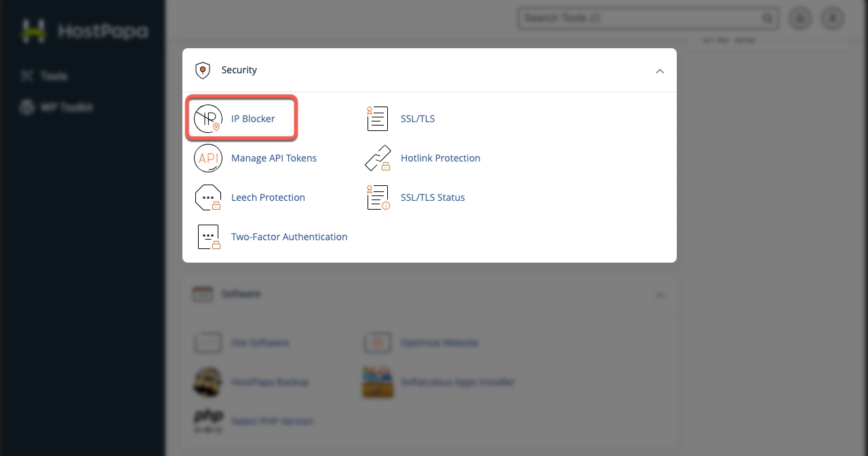Image resolution: width=868 pixels, height=456 pixels.
Task: Click the Hotlink Protection link
Action: [441, 158]
